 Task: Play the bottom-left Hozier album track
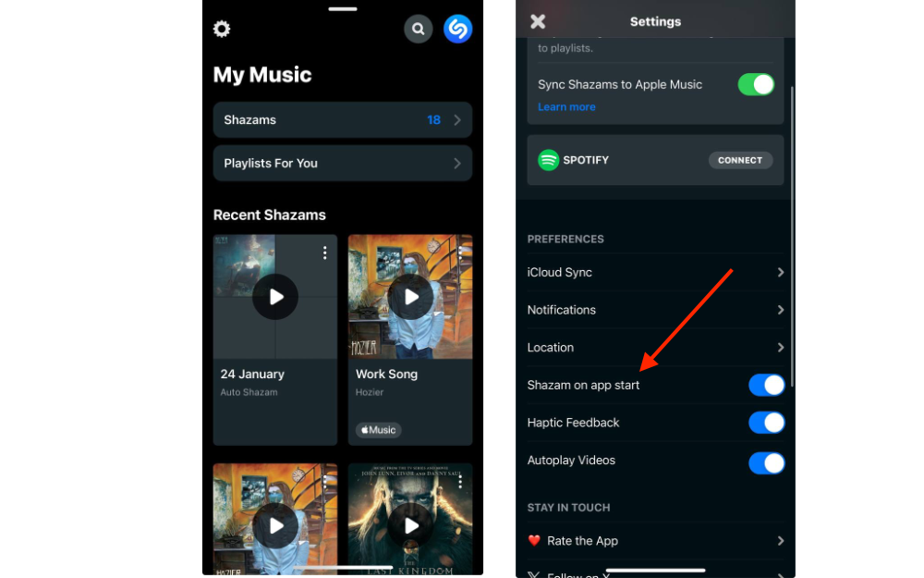pyautogui.click(x=275, y=525)
